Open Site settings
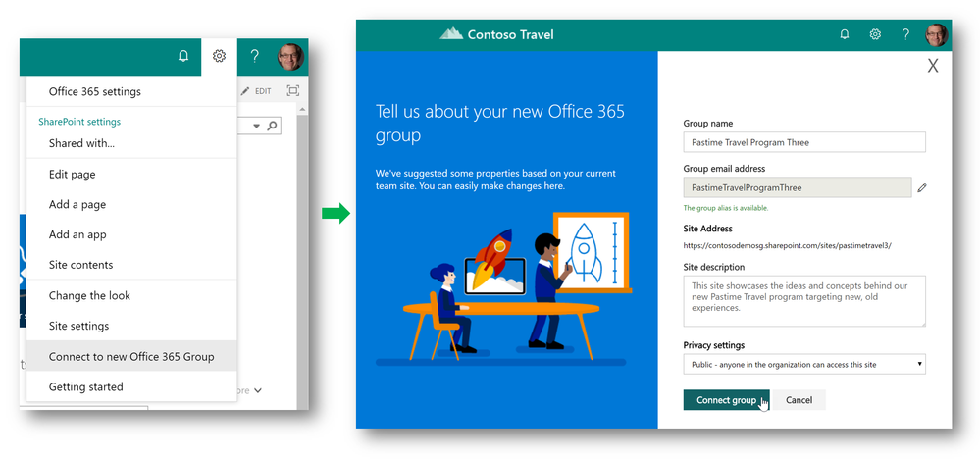 (x=131, y=326)
